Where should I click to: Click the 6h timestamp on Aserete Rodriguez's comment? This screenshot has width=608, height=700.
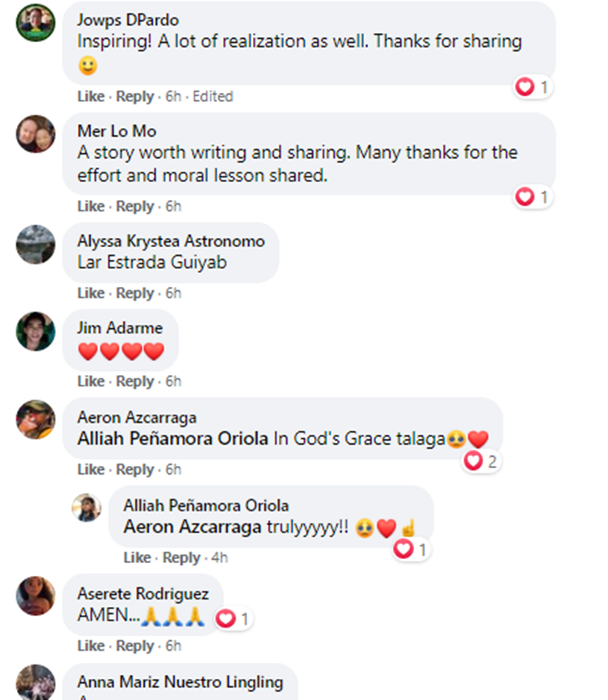click(173, 647)
